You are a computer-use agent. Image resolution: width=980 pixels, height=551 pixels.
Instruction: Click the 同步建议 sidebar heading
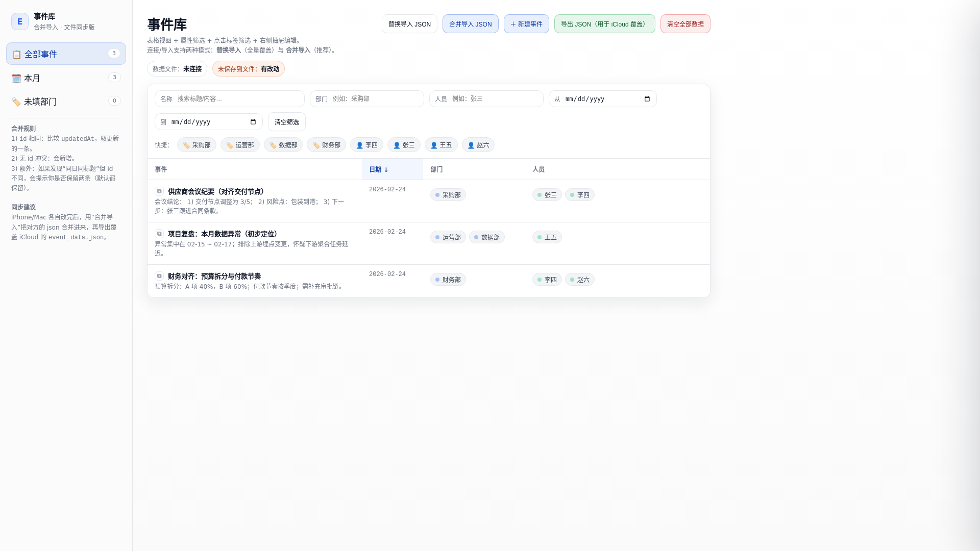click(23, 208)
